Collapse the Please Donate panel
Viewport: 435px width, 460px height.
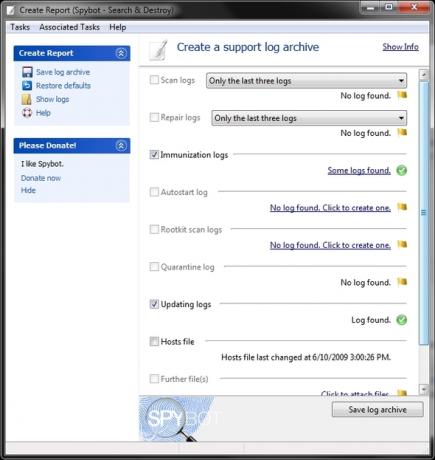tap(121, 146)
